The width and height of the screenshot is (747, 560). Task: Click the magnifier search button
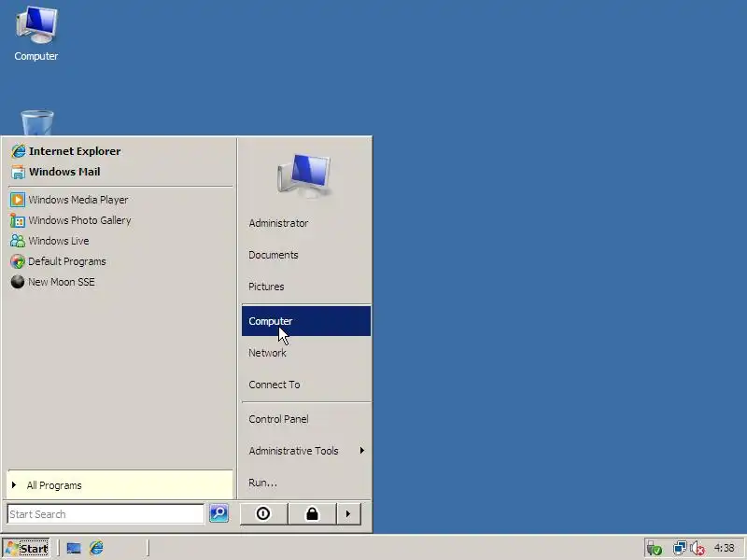point(218,513)
